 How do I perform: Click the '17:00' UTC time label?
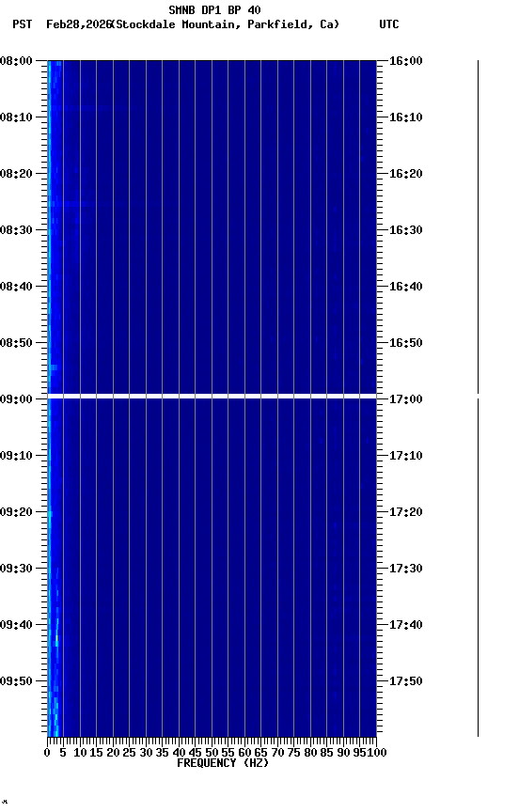click(x=406, y=399)
